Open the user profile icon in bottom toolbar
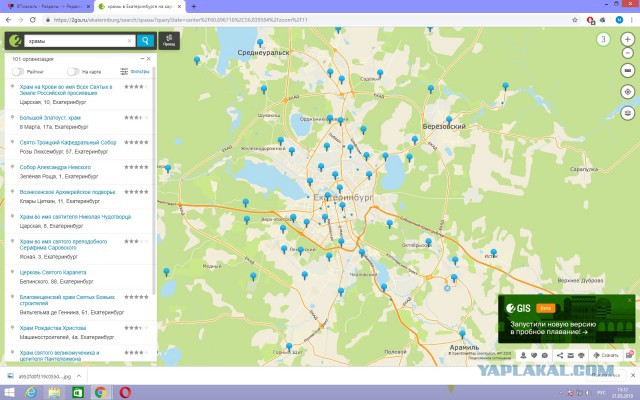Viewport: 640px width, 400px height. tap(523, 355)
